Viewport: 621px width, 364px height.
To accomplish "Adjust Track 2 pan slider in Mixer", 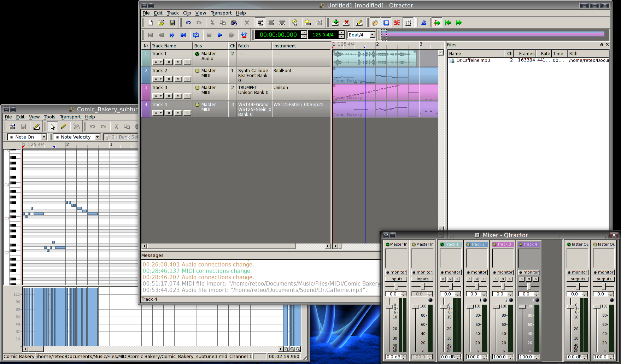I will pyautogui.click(x=477, y=287).
